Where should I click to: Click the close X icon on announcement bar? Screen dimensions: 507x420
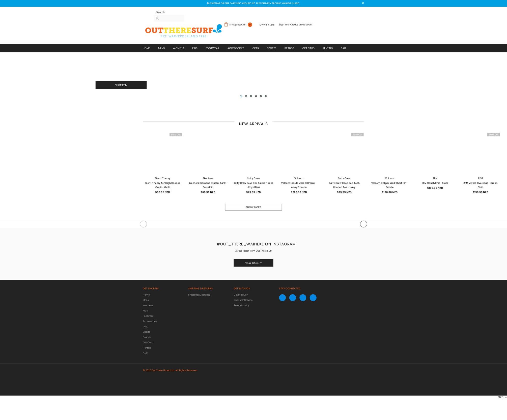362,3
